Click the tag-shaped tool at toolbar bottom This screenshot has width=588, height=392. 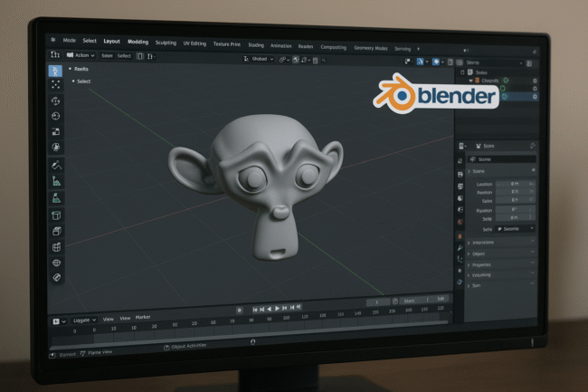pos(57,278)
